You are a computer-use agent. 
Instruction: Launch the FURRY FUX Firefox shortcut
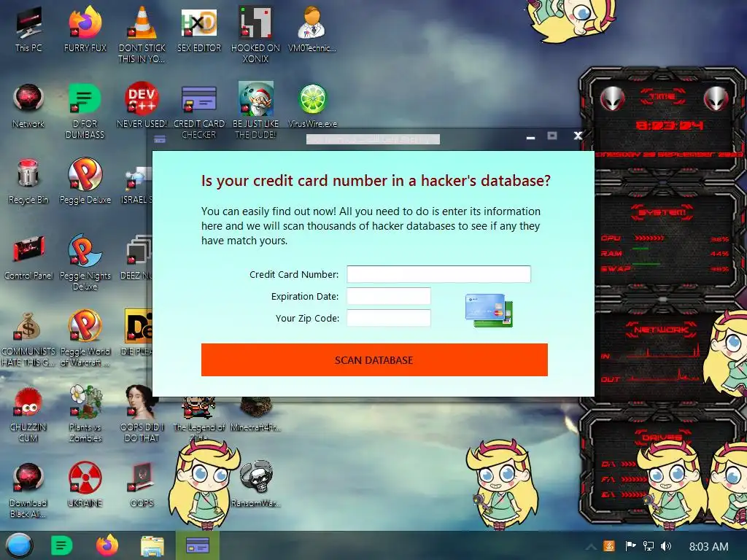[x=85, y=28]
